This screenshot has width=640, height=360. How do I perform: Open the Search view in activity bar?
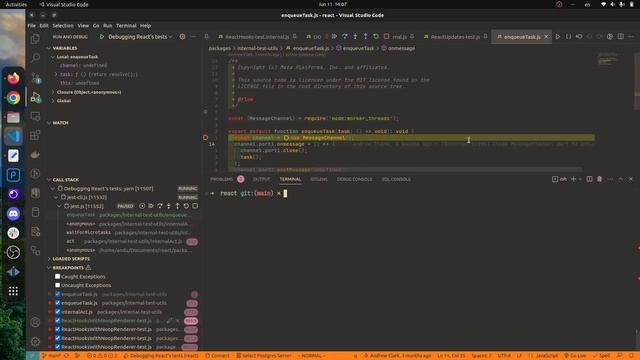click(x=36, y=58)
